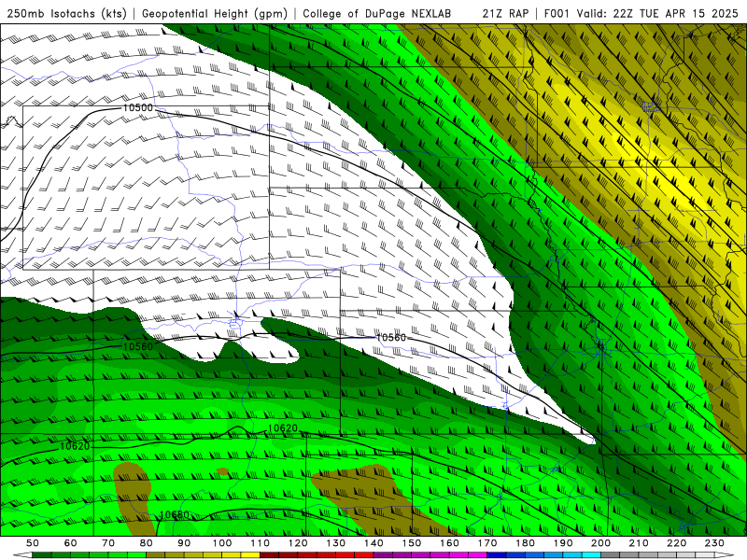Click the '250mb Isotachs (kts)' title text

pyautogui.click(x=66, y=13)
